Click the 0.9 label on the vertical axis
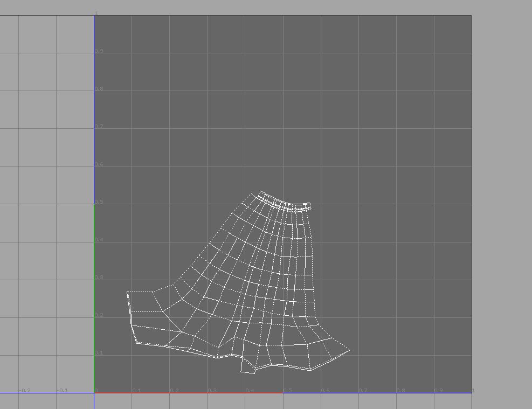Screen dimensions: 532x409 [x=99, y=51]
